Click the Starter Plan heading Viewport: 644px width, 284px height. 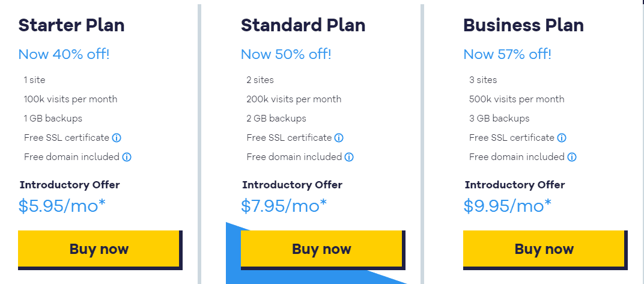[x=71, y=25]
